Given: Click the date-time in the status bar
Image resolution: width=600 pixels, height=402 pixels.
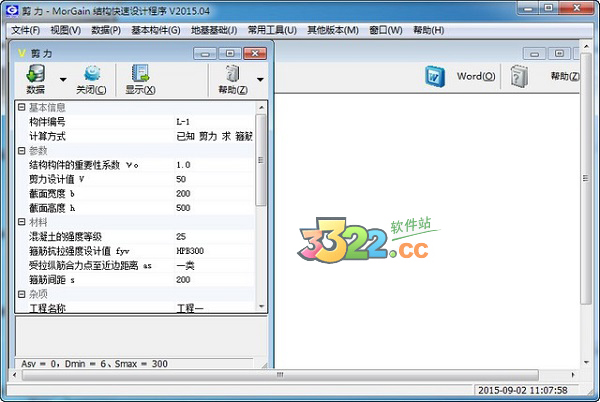Looking at the screenshot, I should coord(523,390).
